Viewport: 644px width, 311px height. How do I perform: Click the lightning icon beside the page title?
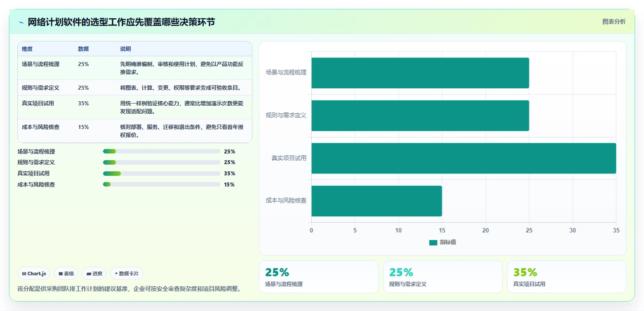[21, 22]
